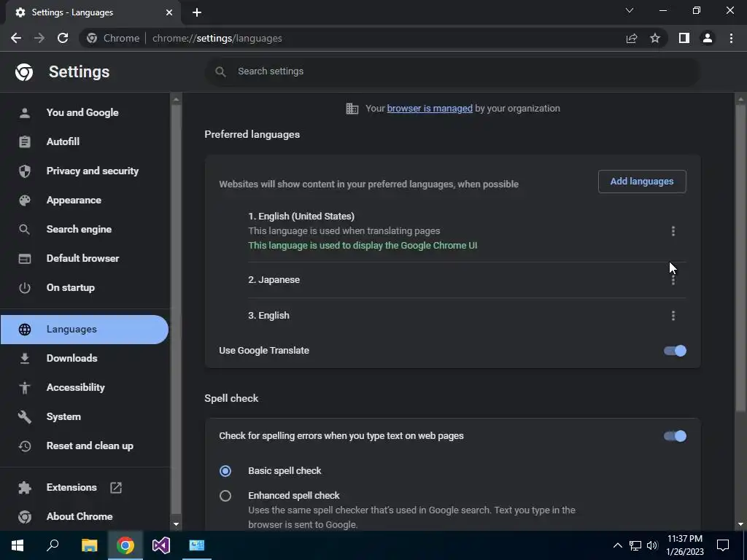Viewport: 747px width, 560px height.
Task: Click the Chrome taskbar icon
Action: pyautogui.click(x=125, y=545)
